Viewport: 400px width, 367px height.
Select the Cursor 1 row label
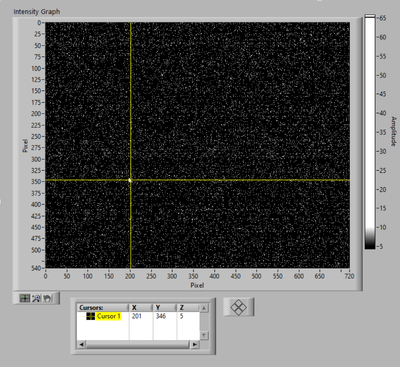(108, 316)
